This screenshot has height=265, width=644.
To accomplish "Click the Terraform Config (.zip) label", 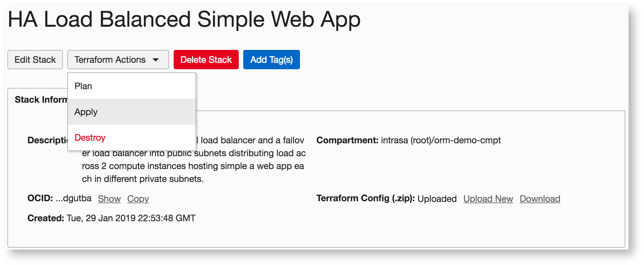I will 365,198.
